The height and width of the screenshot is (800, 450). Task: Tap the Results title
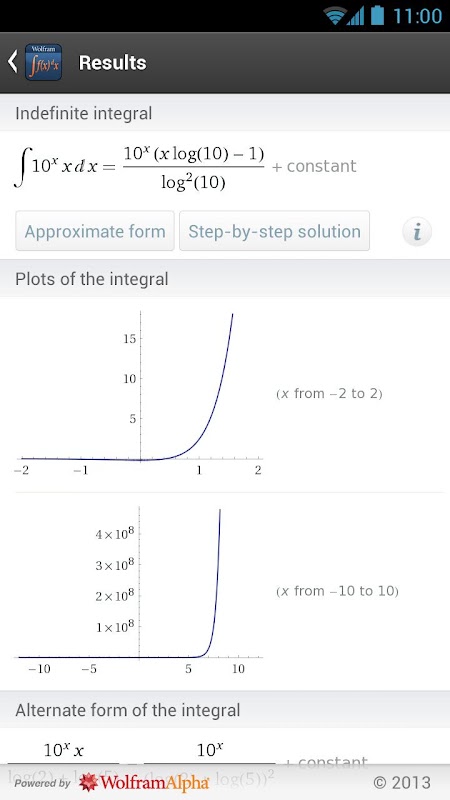(112, 63)
